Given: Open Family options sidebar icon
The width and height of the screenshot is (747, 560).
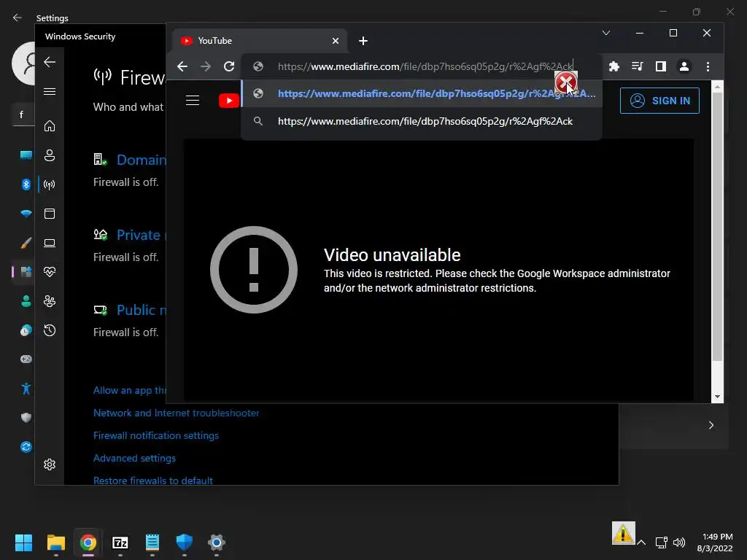Looking at the screenshot, I should [x=50, y=301].
